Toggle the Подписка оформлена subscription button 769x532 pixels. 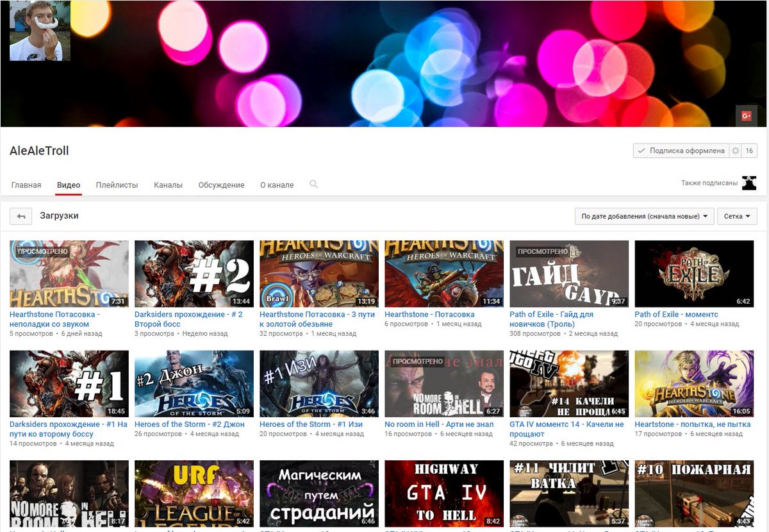681,151
